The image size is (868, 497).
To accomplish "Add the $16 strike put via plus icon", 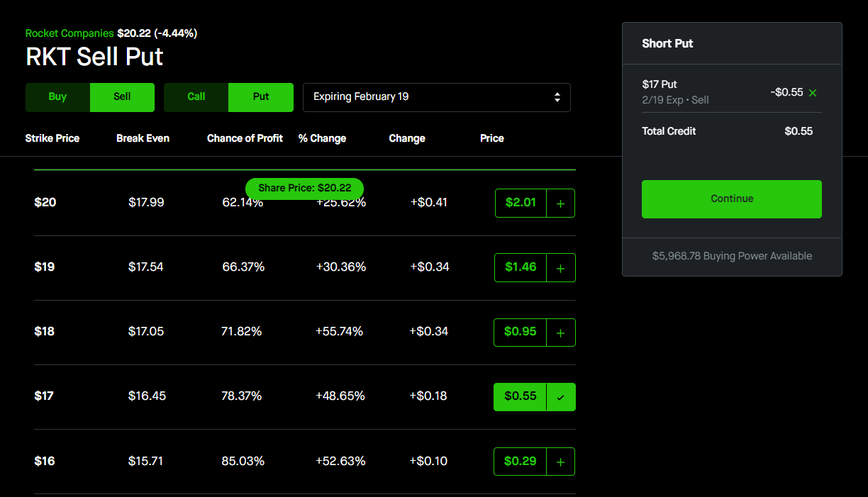I will pyautogui.click(x=560, y=462).
